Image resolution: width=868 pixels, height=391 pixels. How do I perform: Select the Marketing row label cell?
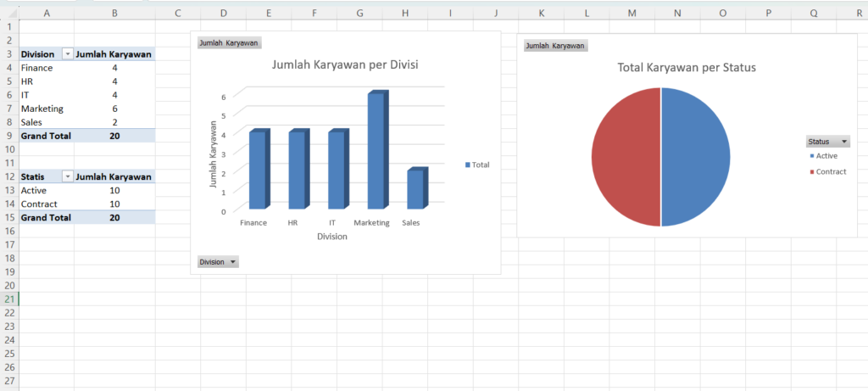pyautogui.click(x=47, y=109)
